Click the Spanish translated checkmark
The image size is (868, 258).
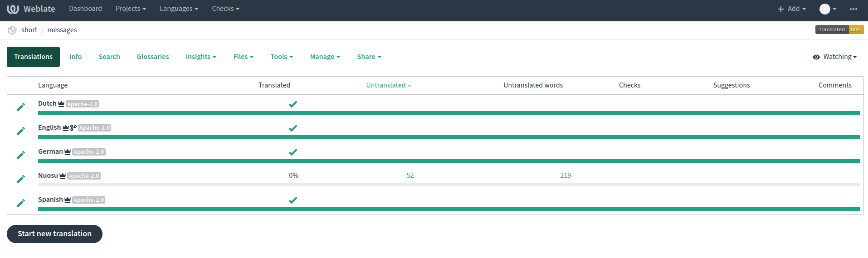point(293,200)
